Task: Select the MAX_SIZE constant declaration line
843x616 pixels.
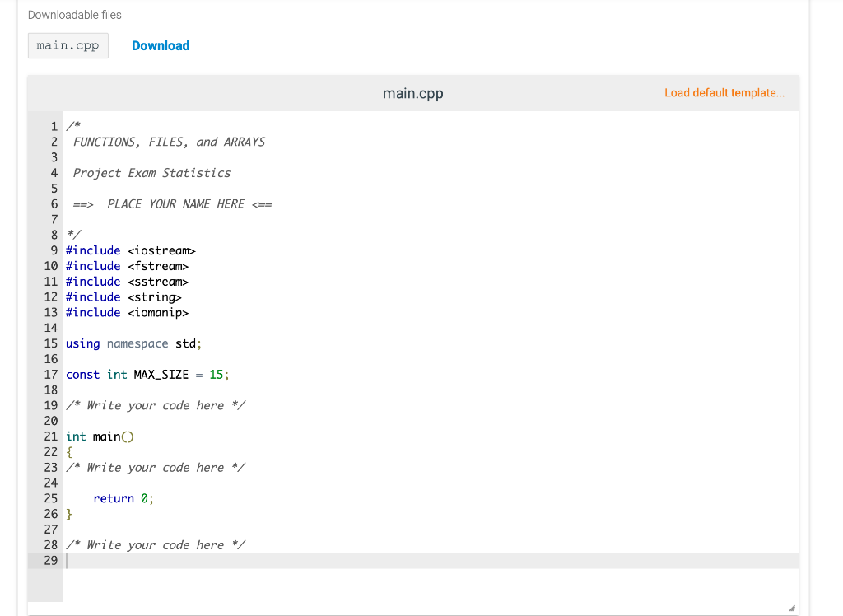Action: (147, 374)
